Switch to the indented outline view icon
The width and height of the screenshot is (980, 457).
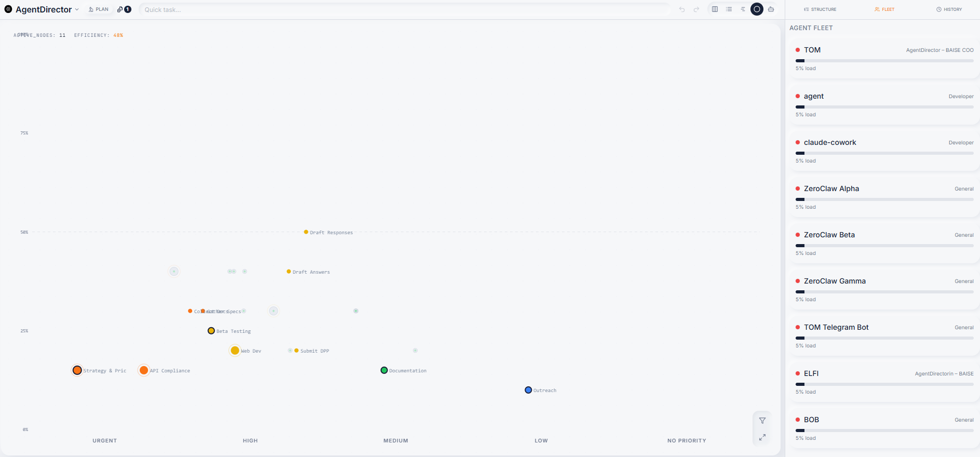click(743, 9)
